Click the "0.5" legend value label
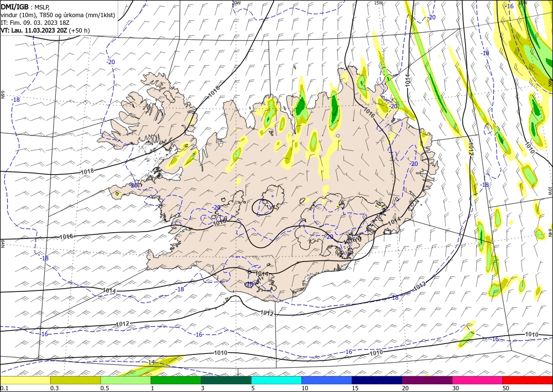Image resolution: width=553 pixels, height=392 pixels. [105, 388]
